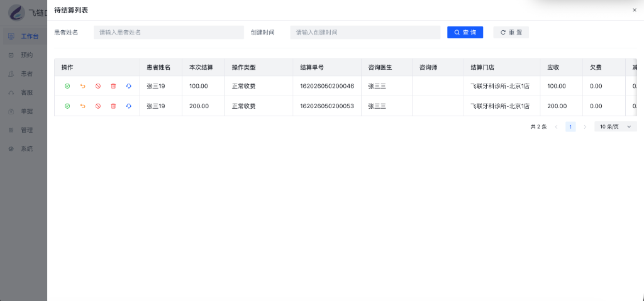Click 飞联牙科诊所-北京1店 in the 200.00 row

pos(500,106)
